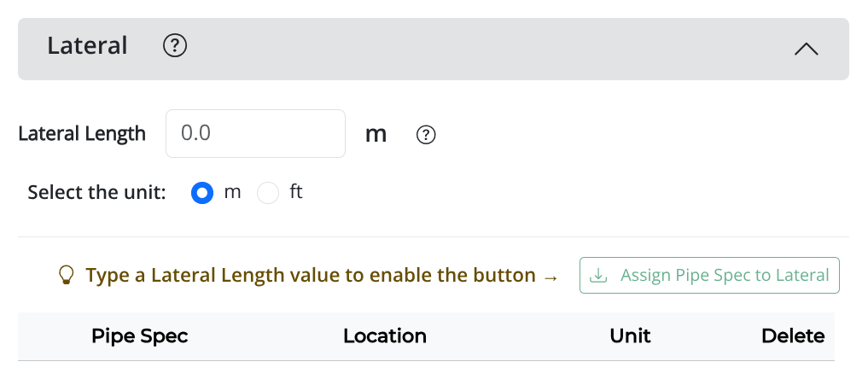The height and width of the screenshot is (385, 868).
Task: Click the 'Lateral' section title text
Action: pyautogui.click(x=87, y=46)
